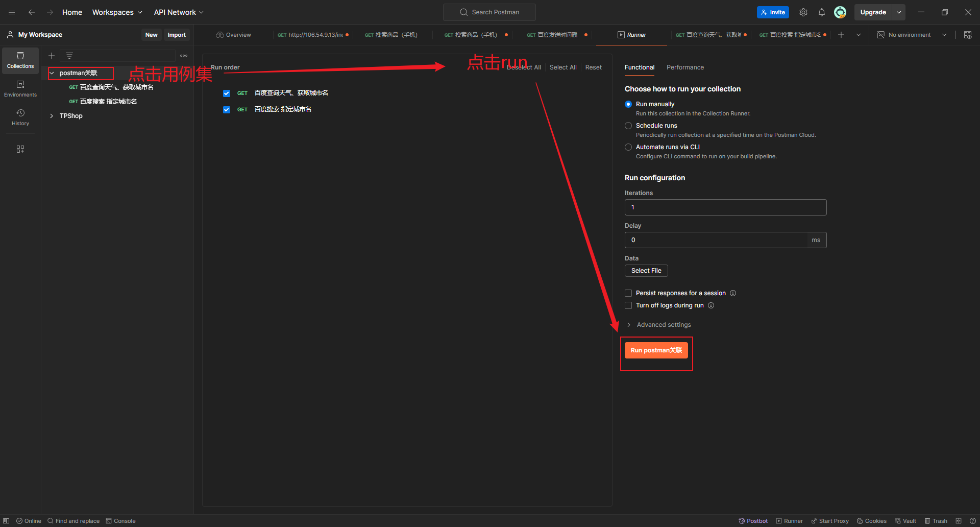980x527 pixels.
Task: Open Vault in the status bar
Action: click(905, 521)
